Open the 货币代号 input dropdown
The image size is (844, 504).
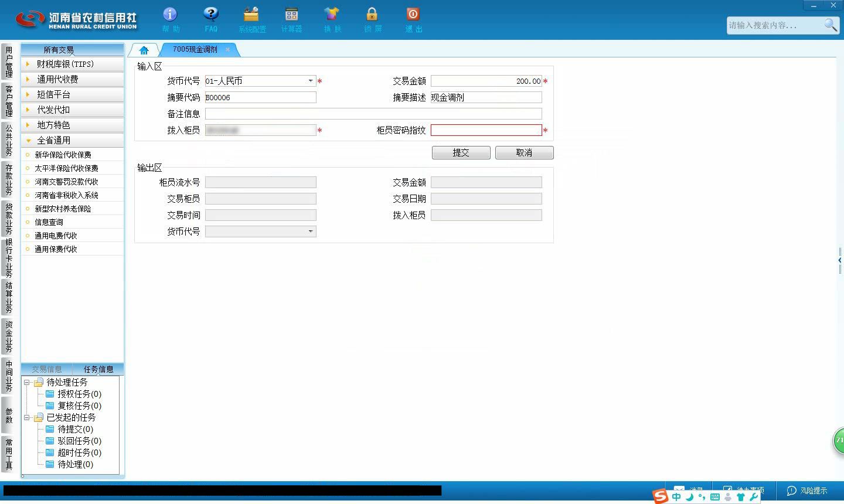(x=310, y=81)
